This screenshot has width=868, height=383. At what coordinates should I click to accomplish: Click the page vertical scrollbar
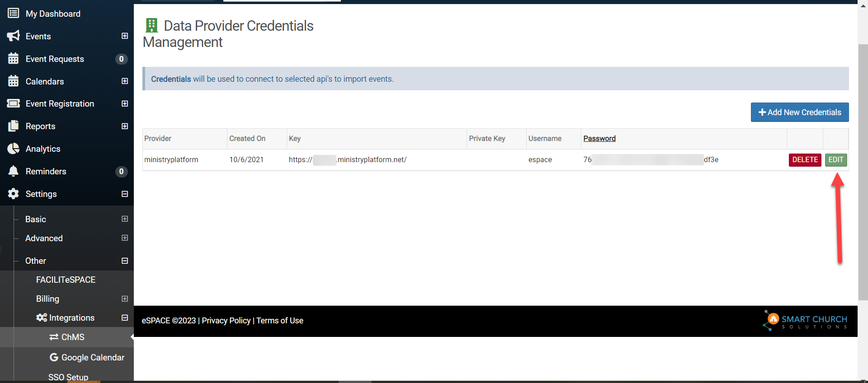(863, 172)
